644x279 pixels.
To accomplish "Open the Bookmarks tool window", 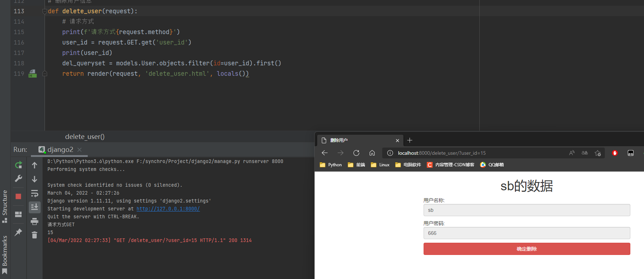I will 5,255.
